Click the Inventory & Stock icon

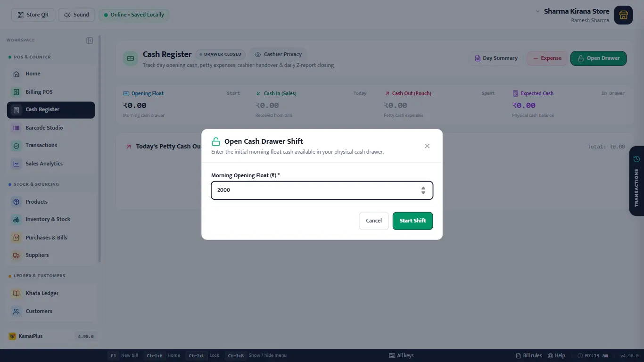[17, 220]
